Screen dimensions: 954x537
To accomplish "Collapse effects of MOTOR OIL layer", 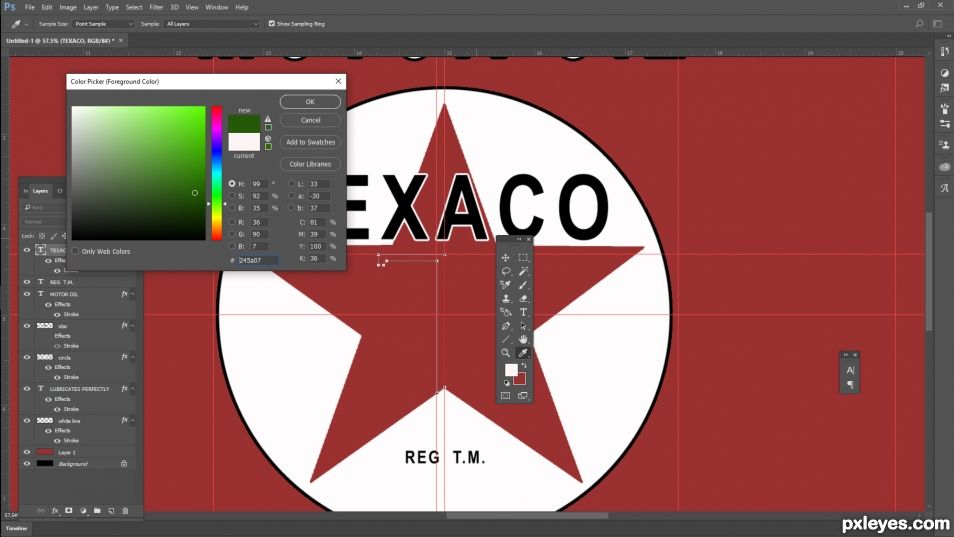I will 133,294.
